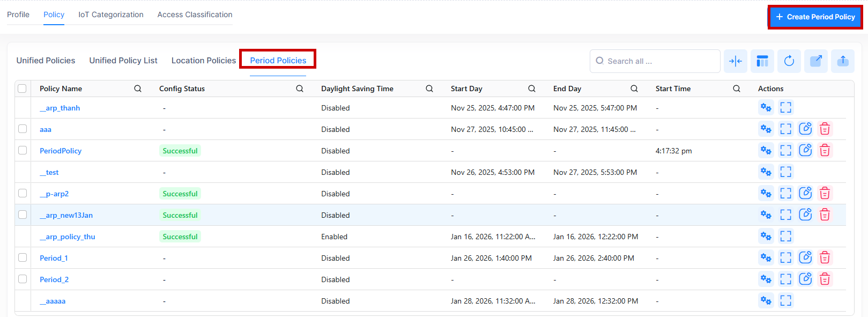
Task: Open config gears for __arp_thanh row
Action: click(x=766, y=108)
